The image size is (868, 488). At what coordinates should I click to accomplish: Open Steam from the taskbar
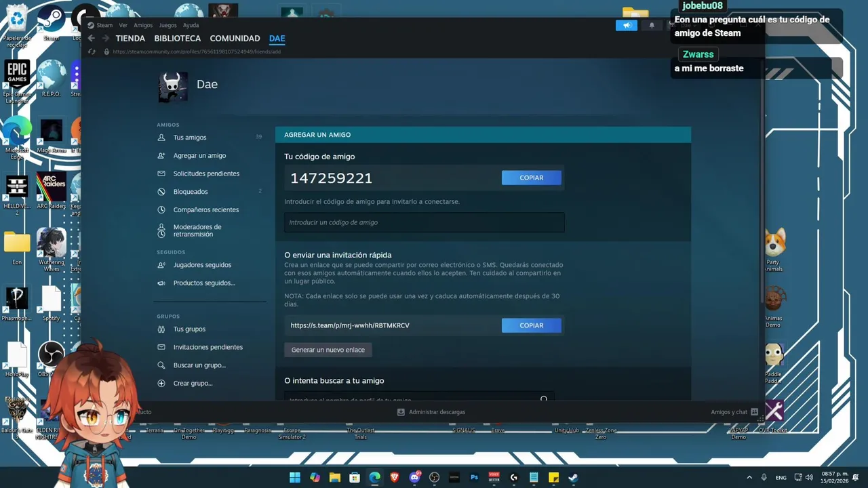574,477
